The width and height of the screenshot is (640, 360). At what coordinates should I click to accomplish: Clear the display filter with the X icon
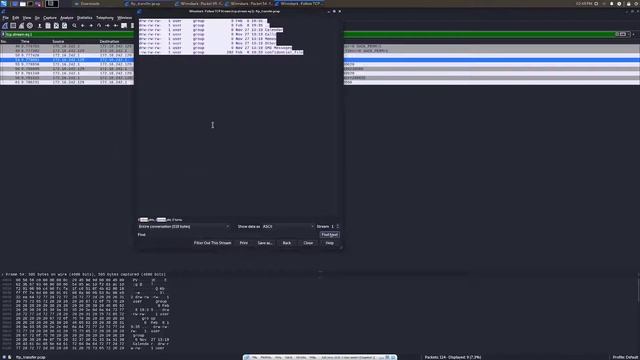click(x=618, y=34)
